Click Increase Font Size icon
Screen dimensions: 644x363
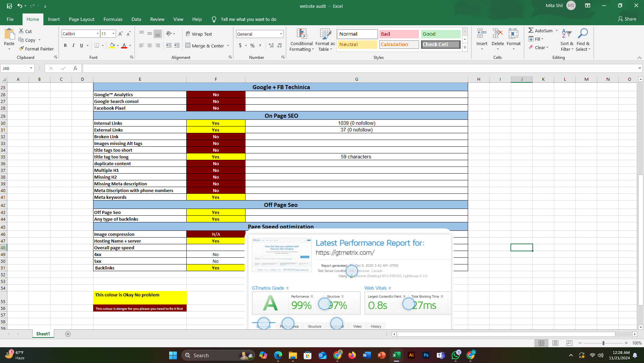120,34
